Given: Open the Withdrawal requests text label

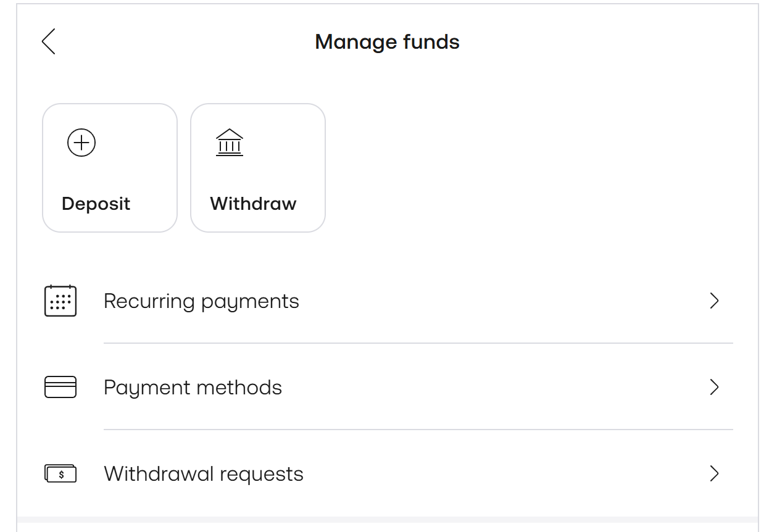Looking at the screenshot, I should (204, 474).
